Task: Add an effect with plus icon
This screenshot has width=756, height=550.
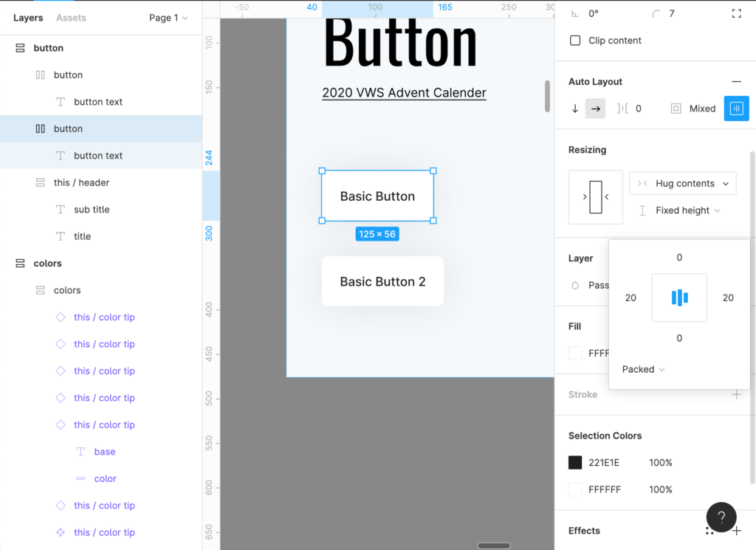Action: tap(736, 530)
